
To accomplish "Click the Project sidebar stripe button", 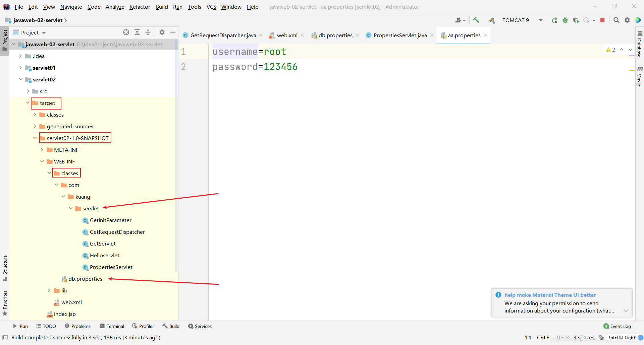I will tap(5, 40).
